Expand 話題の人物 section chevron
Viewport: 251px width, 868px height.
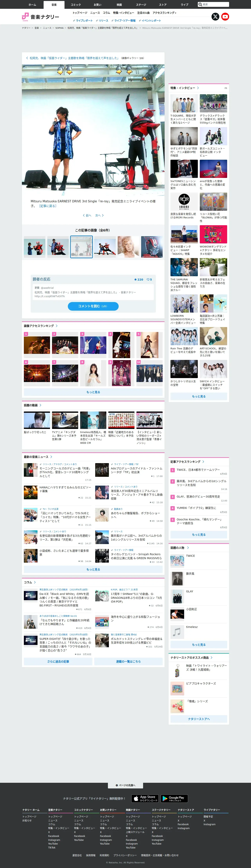(x=188, y=548)
